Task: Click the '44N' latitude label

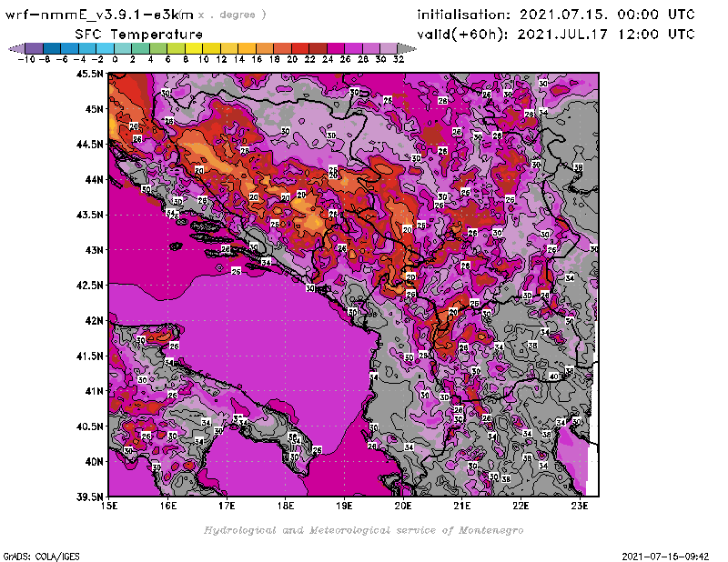Action: [x=95, y=179]
